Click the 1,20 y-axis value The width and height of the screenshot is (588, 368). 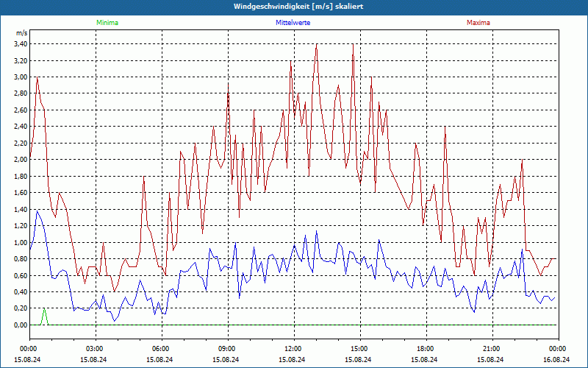click(x=21, y=226)
